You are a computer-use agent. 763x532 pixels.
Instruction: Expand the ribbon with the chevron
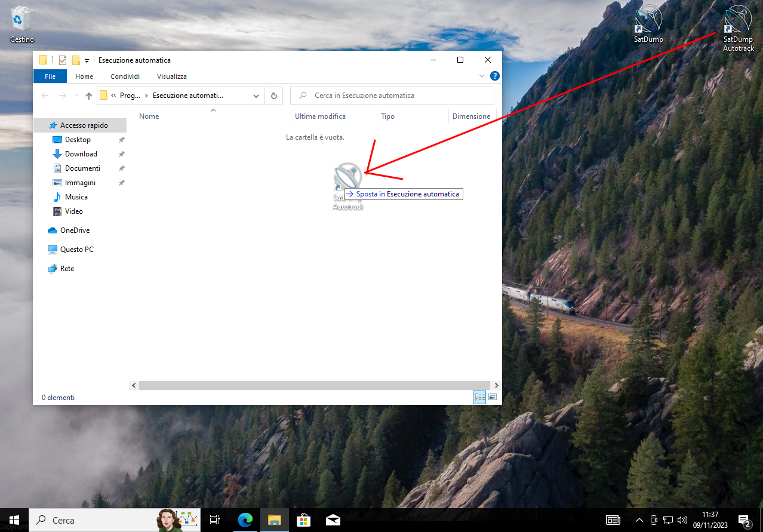[x=482, y=76]
